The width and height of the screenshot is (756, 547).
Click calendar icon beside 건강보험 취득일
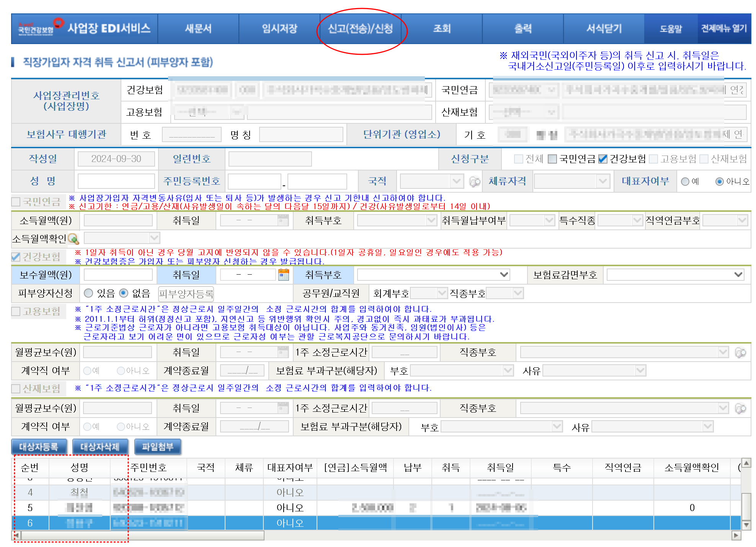point(283,275)
